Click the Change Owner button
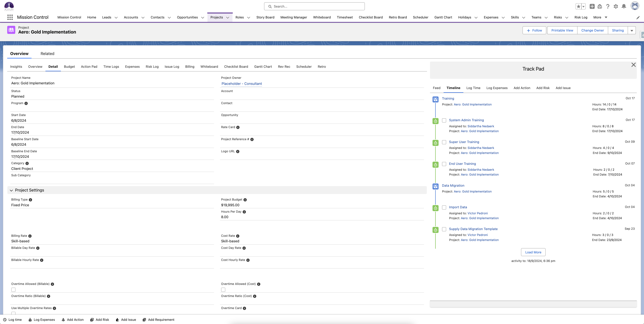The width and height of the screenshot is (644, 324). [593, 31]
